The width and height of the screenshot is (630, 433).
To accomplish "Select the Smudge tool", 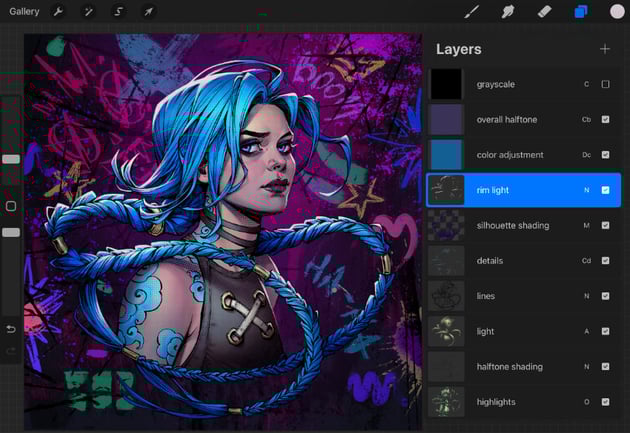I will 508,12.
